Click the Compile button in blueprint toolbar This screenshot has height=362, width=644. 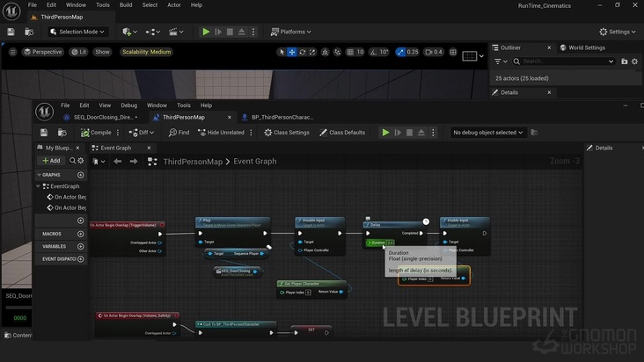[95, 133]
